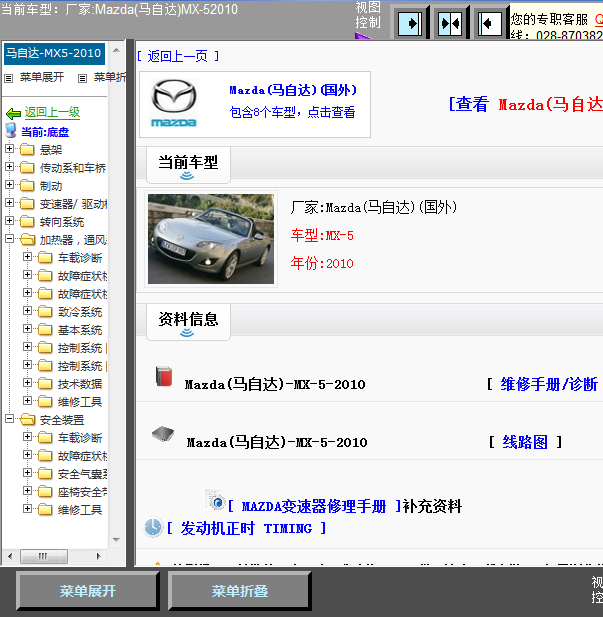Viewport: 603px width, 617px height.
Task: Click the 菜单展开 option in sidebar top
Action: [42, 77]
